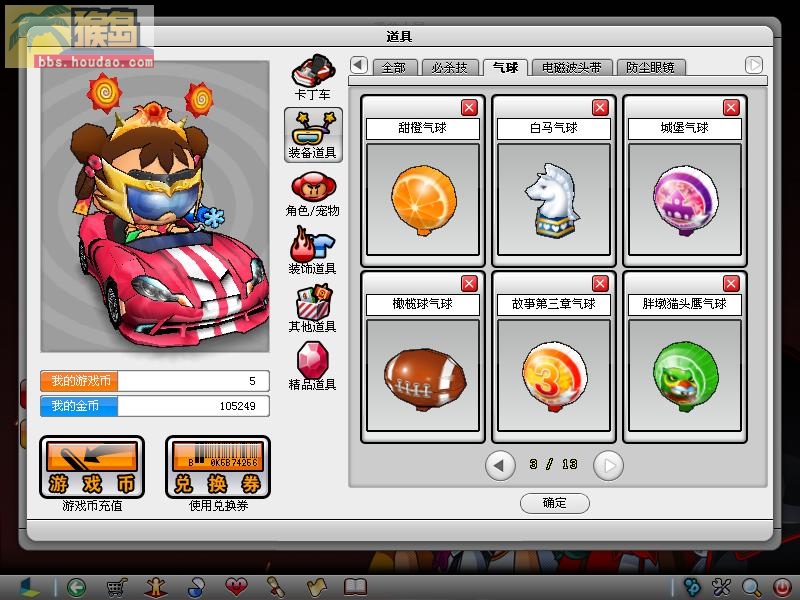Select the green owl balloon image
Image resolution: width=800 pixels, height=600 pixels.
685,376
